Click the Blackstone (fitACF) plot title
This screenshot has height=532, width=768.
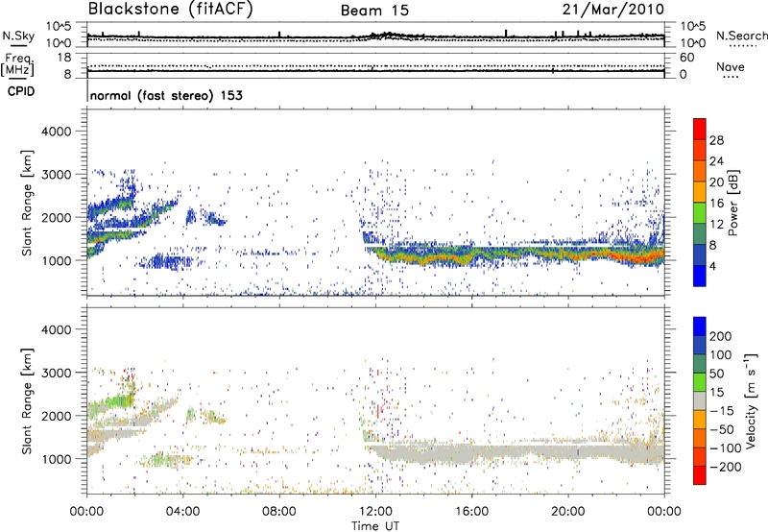point(170,9)
